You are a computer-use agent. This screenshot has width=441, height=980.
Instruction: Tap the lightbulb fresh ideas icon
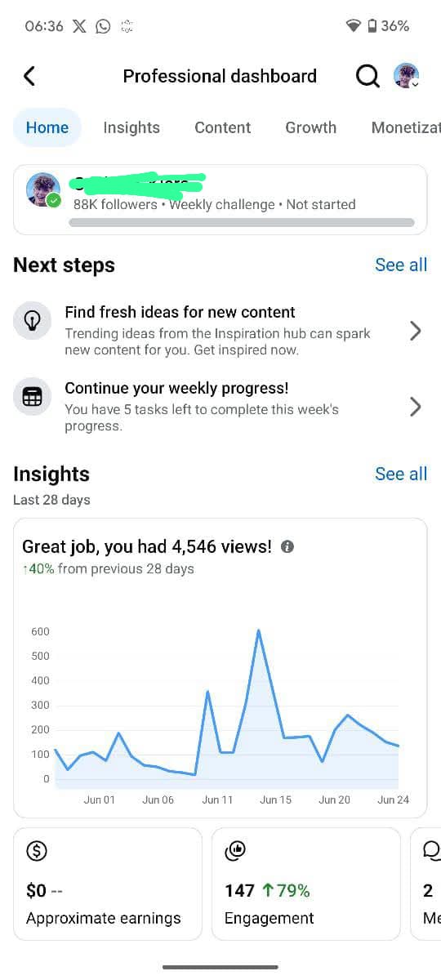(32, 321)
